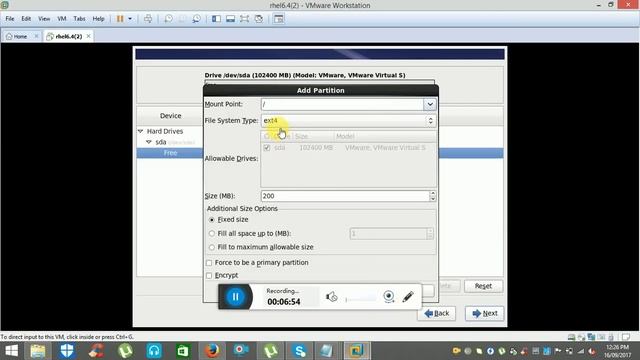Toggle the thumbnail bar view
The height and width of the screenshot is (360, 640).
230,19
